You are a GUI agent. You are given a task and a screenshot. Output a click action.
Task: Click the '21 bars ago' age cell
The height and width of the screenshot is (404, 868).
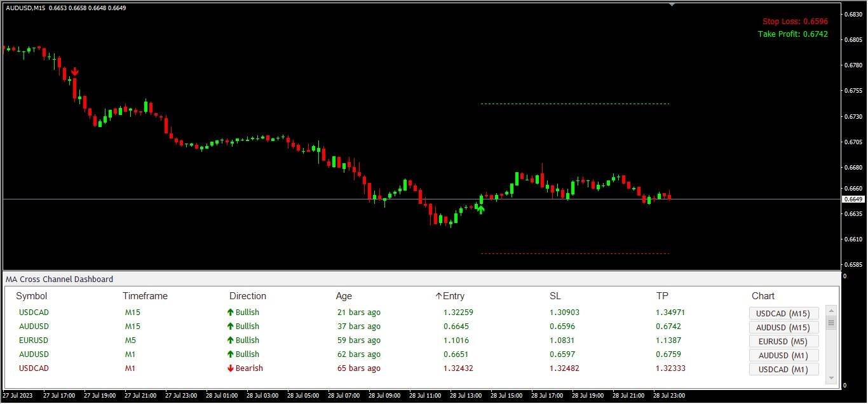pos(359,312)
